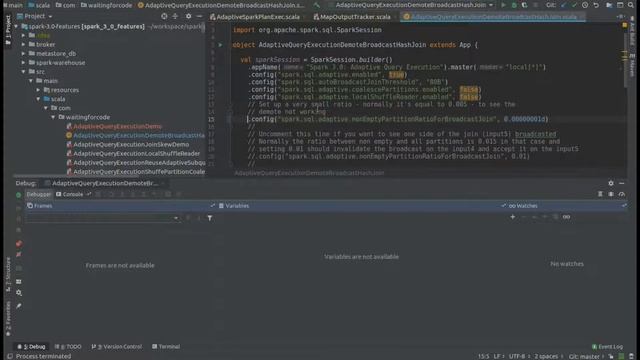Image resolution: width=640 pixels, height=360 pixels.
Task: Rerun the debug session with the green icon
Action: 18,195
